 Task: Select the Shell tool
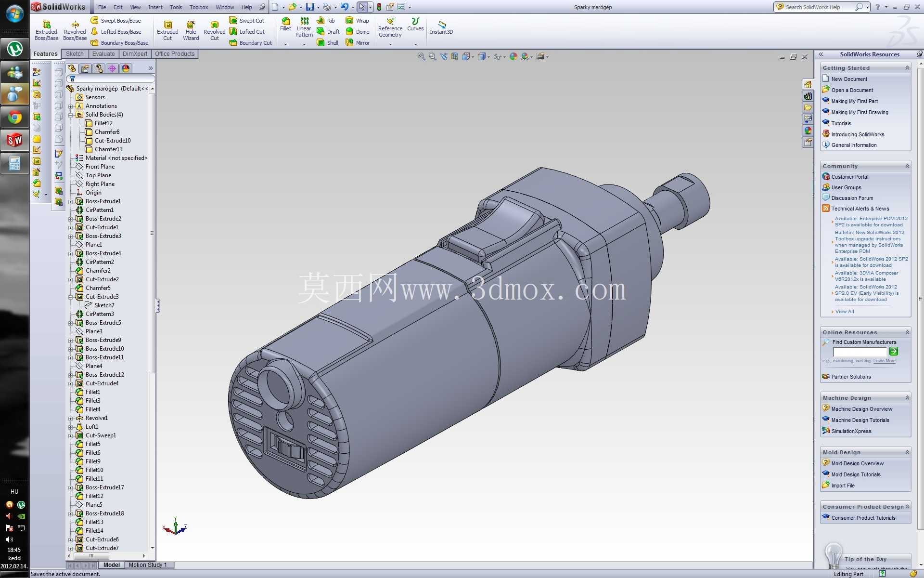[x=327, y=43]
